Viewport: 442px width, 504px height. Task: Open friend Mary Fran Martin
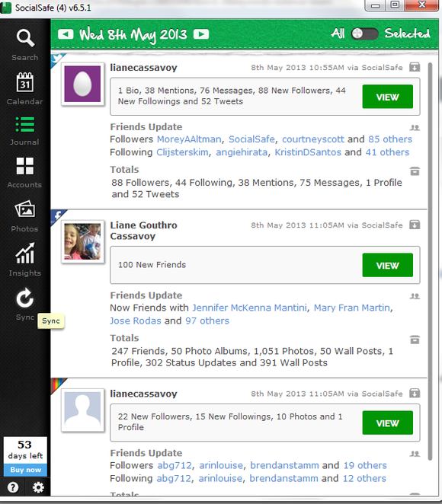click(x=352, y=308)
